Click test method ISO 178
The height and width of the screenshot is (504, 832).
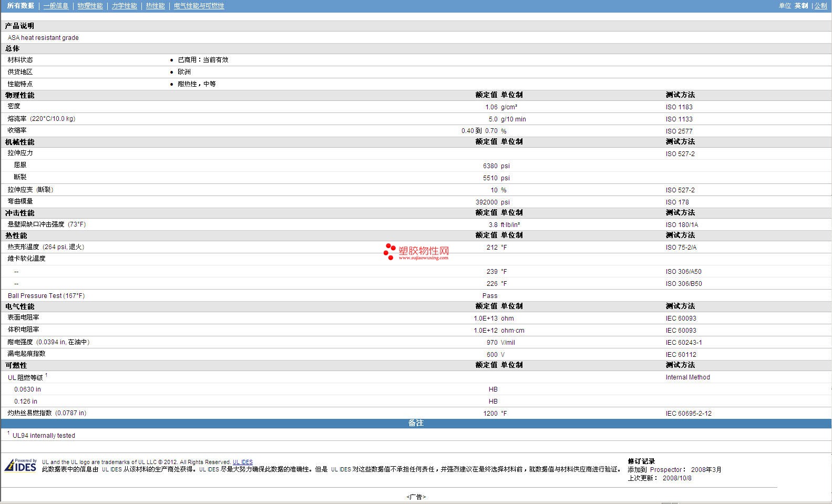[677, 202]
